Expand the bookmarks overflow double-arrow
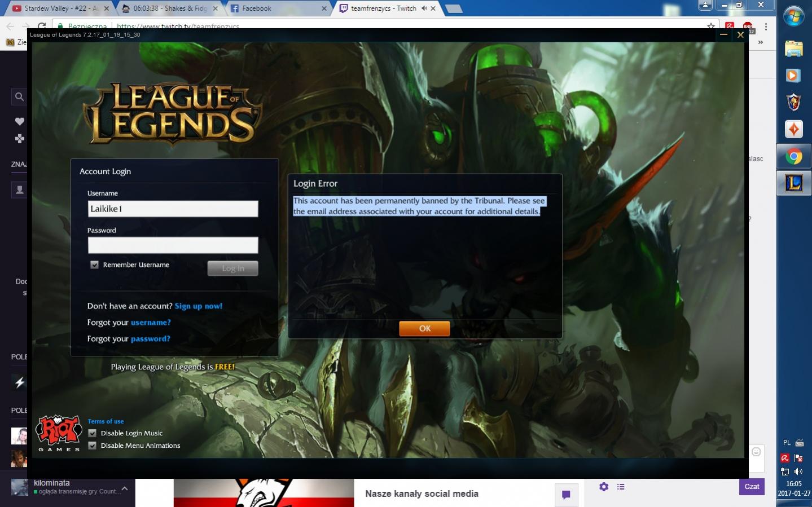This screenshot has height=507, width=812. point(760,42)
